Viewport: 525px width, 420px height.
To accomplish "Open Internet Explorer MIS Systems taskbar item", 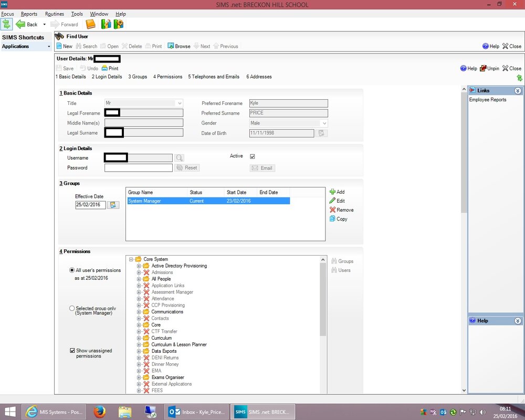I will (54, 412).
